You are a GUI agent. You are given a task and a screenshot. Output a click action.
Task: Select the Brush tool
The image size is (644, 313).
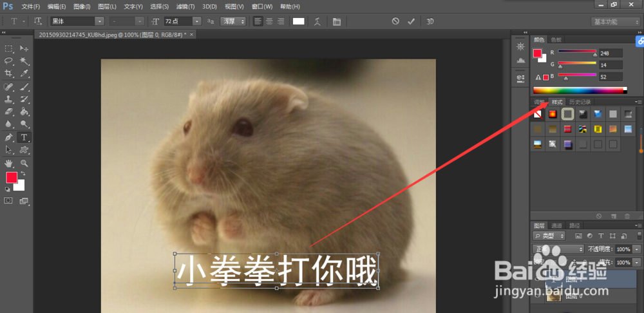24,87
